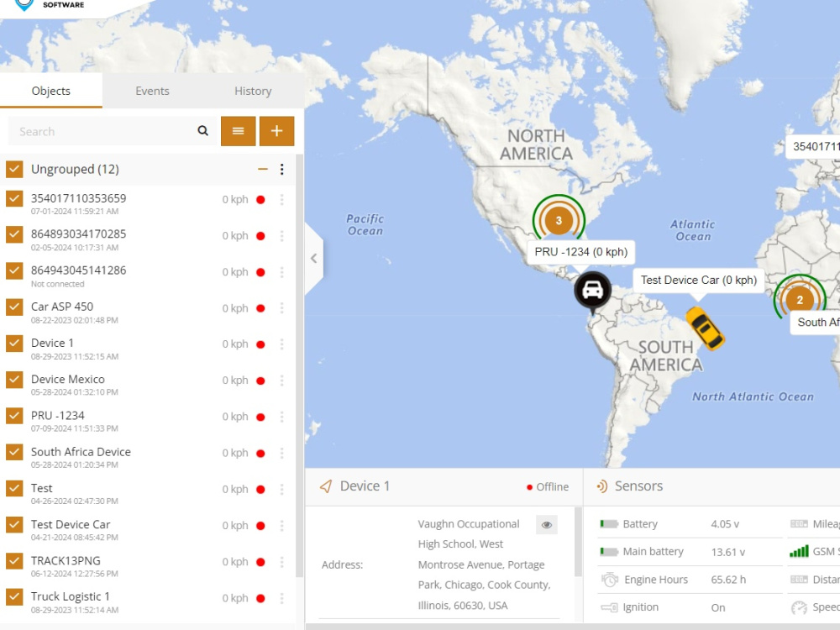The width and height of the screenshot is (840, 630).
Task: Open Ungrouped group options menu
Action: (x=281, y=170)
